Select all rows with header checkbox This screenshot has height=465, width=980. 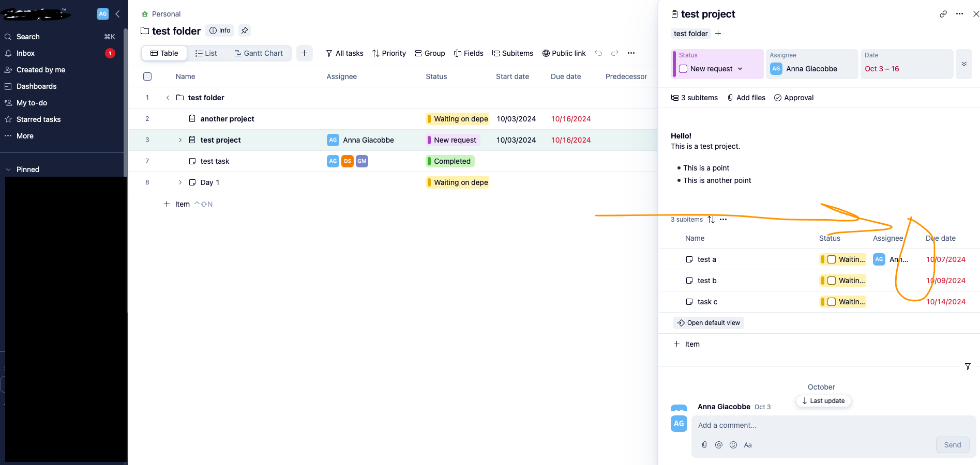pyautogui.click(x=147, y=76)
